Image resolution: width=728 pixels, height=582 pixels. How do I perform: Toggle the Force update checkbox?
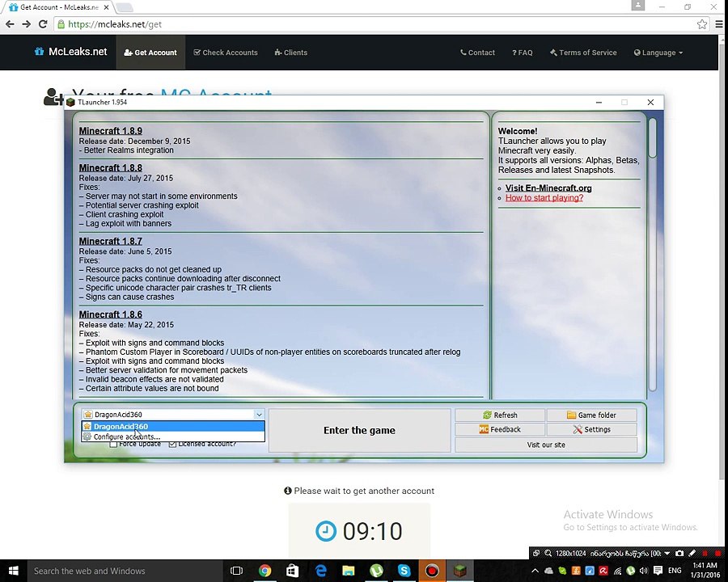coord(113,444)
